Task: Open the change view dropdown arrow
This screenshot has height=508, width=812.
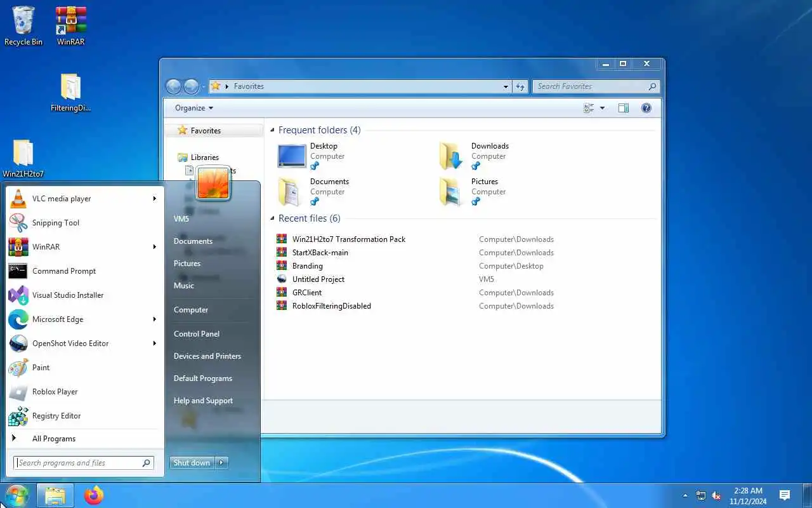Action: pos(602,108)
